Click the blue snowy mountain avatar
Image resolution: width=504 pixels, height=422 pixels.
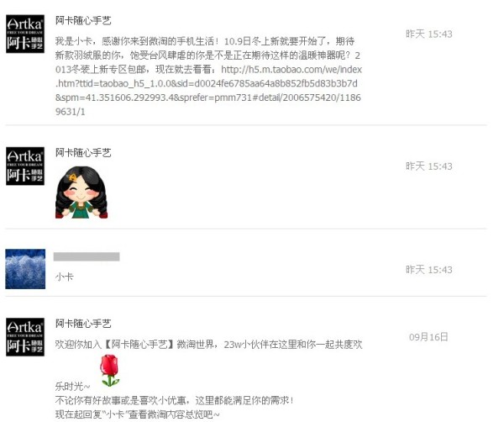(25, 269)
